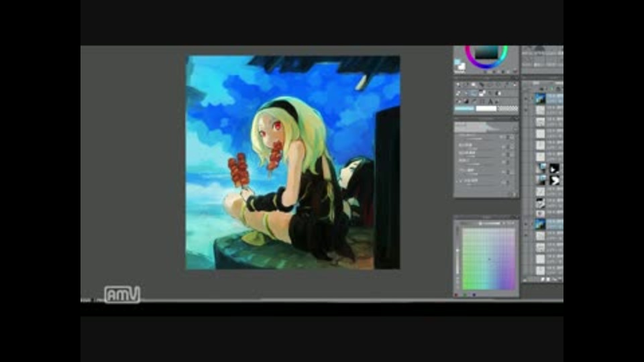The image size is (644, 362).
Task: Pick a shade in color wheel square
Action: pyautogui.click(x=487, y=53)
